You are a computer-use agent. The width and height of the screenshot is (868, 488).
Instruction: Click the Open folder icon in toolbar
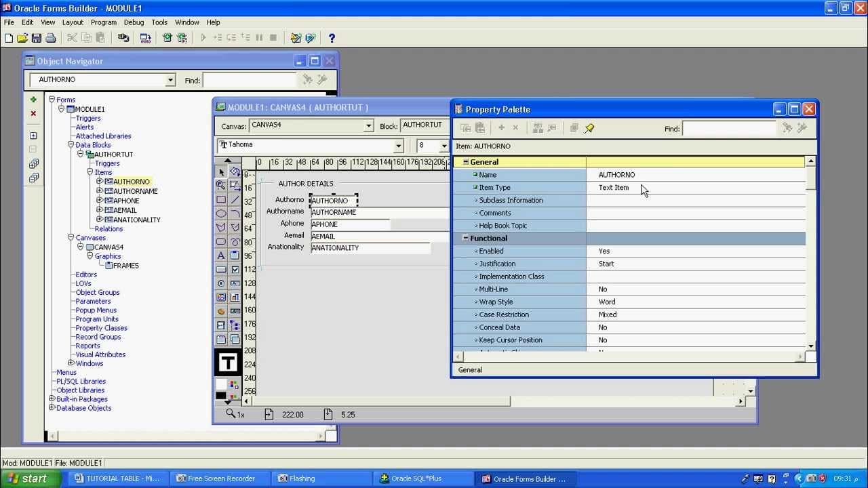(22, 38)
